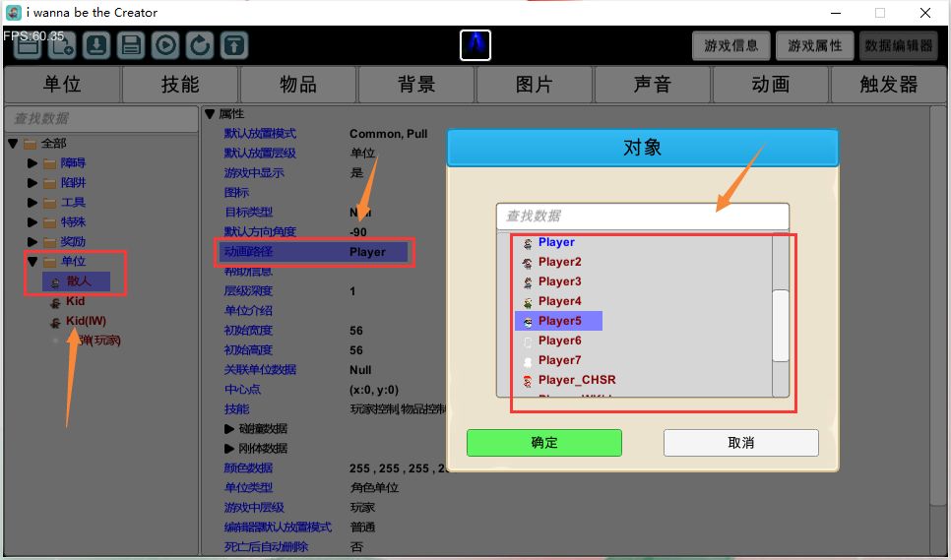Click the play test icon
This screenshot has width=951, height=560.
(165, 45)
